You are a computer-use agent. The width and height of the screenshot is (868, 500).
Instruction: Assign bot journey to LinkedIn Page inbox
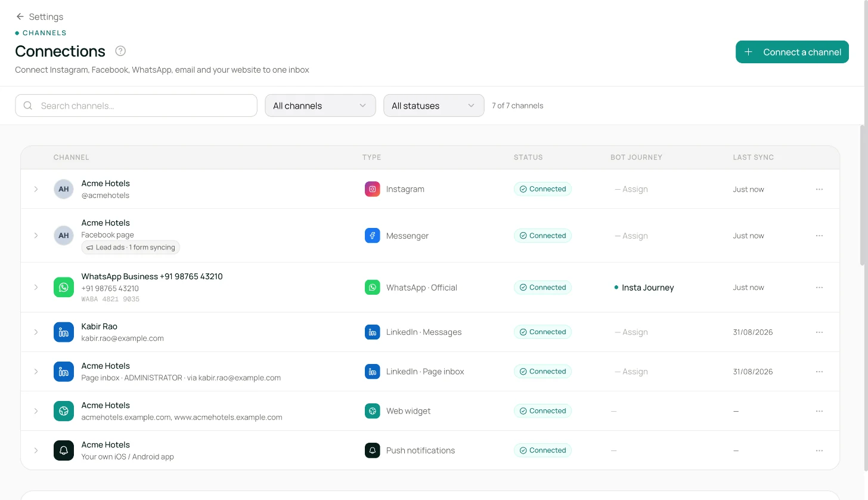tap(631, 371)
